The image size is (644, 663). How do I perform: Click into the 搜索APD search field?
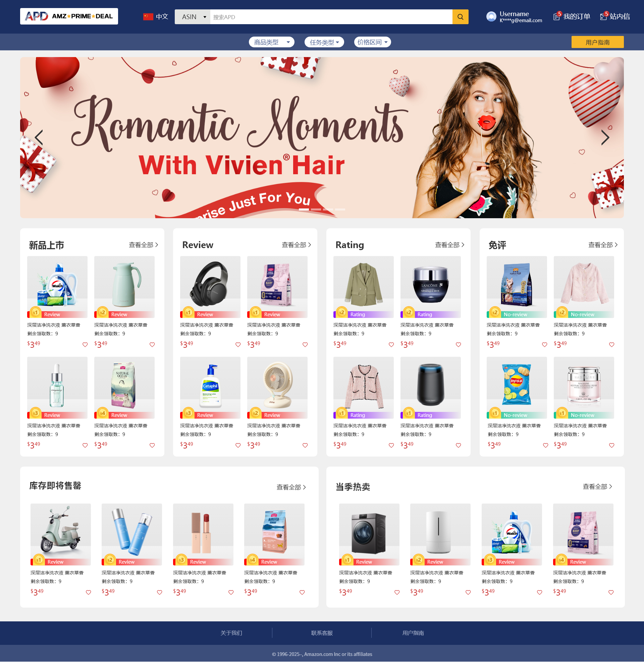pyautogui.click(x=331, y=17)
